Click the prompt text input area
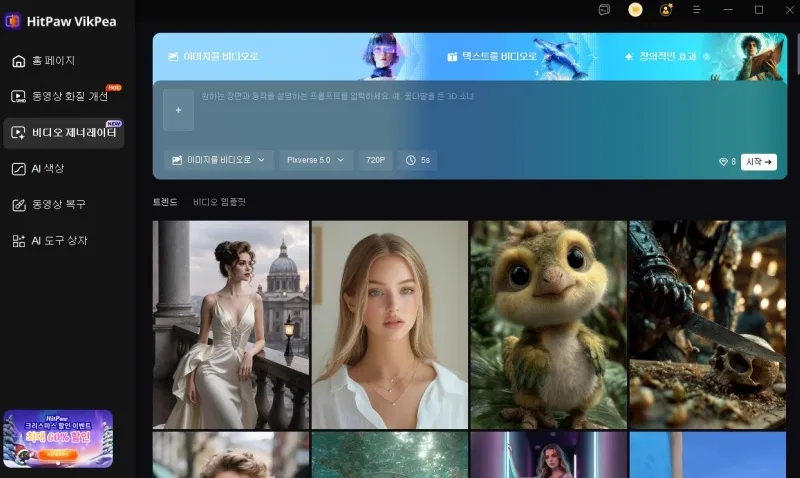This screenshot has height=478, width=800. 487,111
